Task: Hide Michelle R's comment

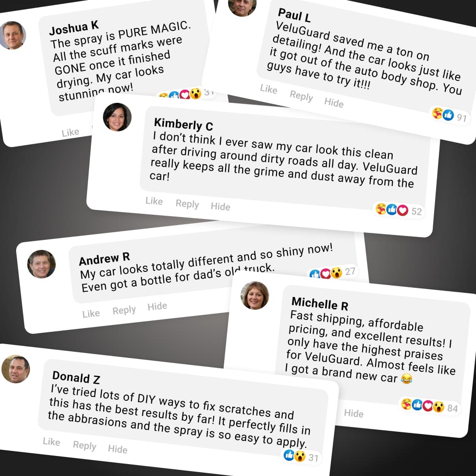Action: click(x=354, y=413)
